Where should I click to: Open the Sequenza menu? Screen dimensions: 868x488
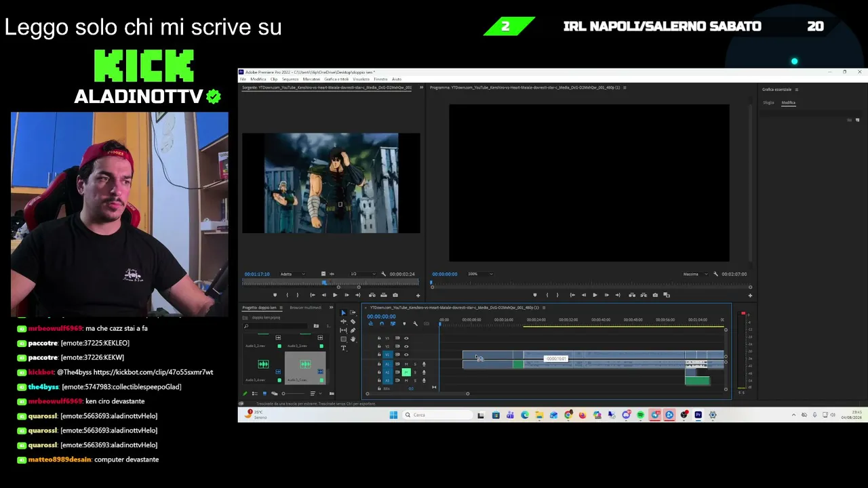(x=290, y=79)
